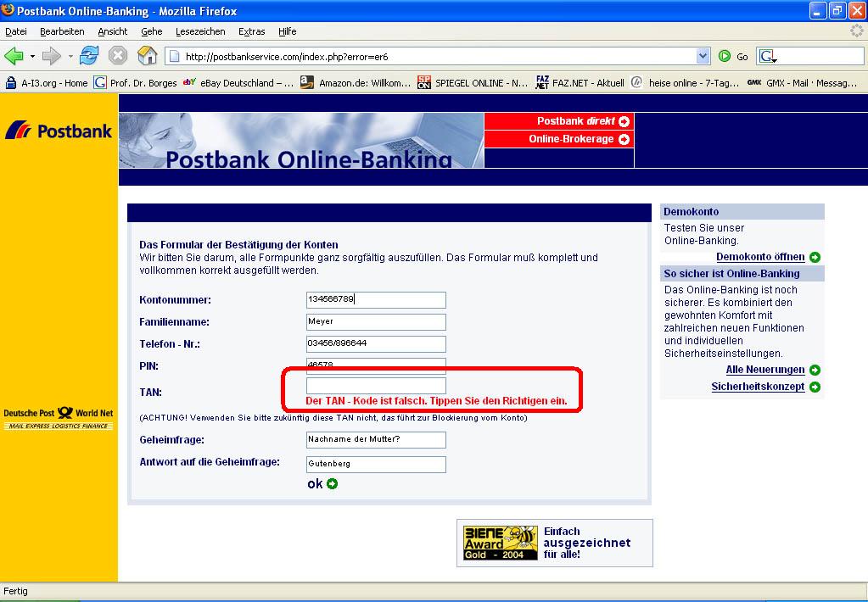Open the Lesezeichen menu

pyautogui.click(x=200, y=31)
